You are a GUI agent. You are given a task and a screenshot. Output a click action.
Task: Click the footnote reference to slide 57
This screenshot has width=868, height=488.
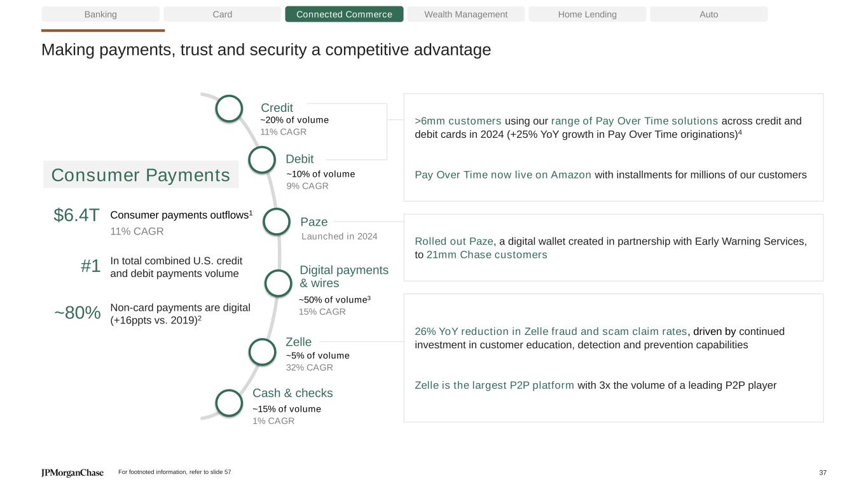[175, 473]
